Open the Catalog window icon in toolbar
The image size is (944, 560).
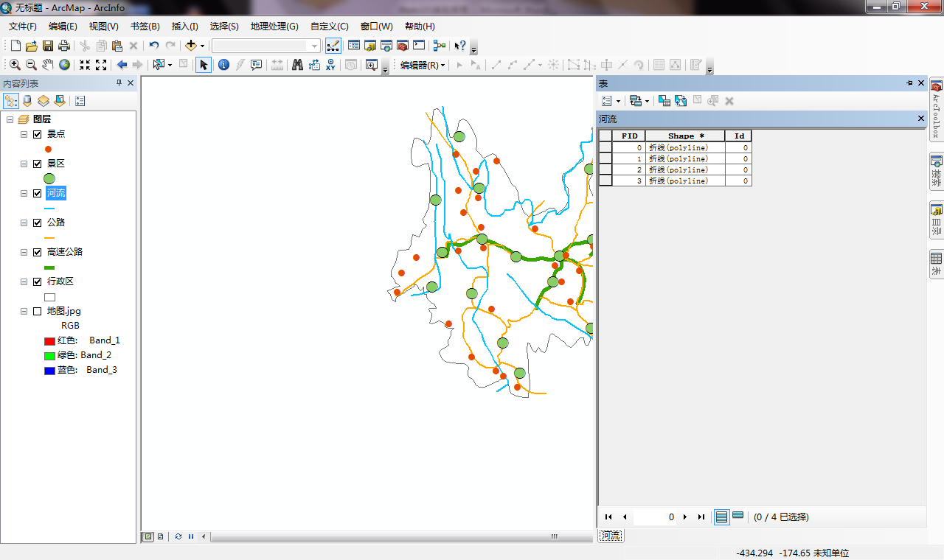pos(370,46)
